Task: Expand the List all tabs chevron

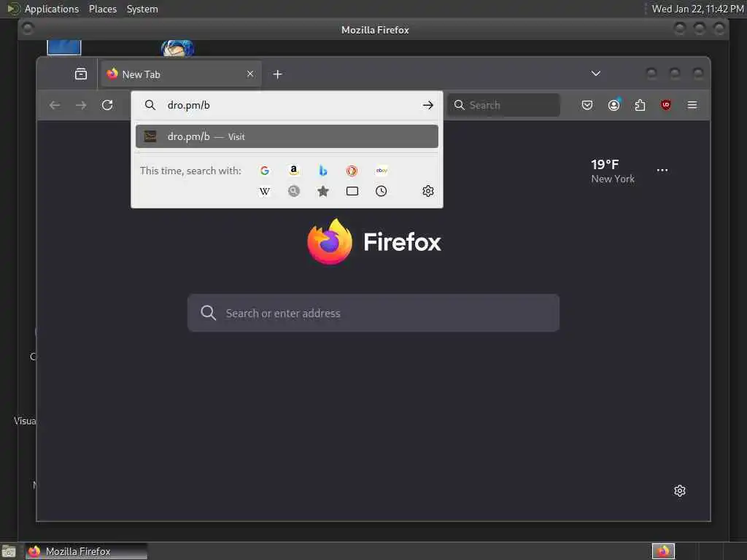Action: point(595,74)
